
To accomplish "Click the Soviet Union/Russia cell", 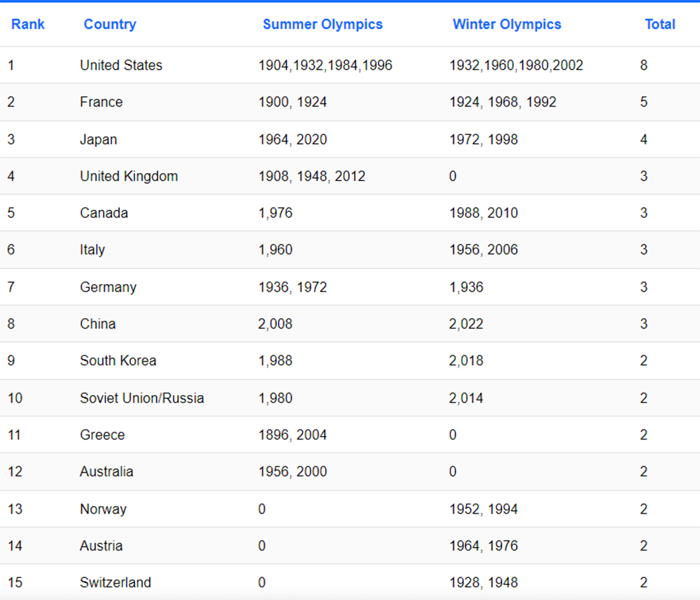I will pyautogui.click(x=141, y=398).
